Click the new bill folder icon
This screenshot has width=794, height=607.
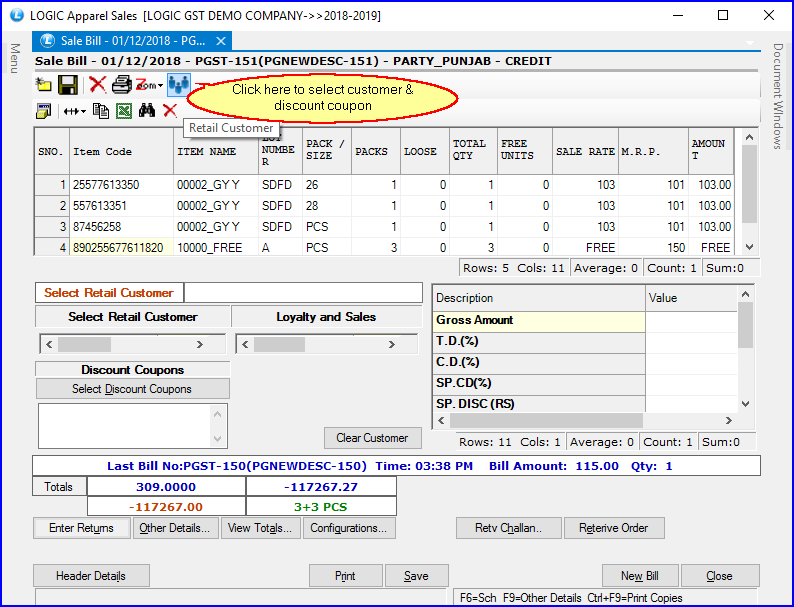[x=44, y=85]
